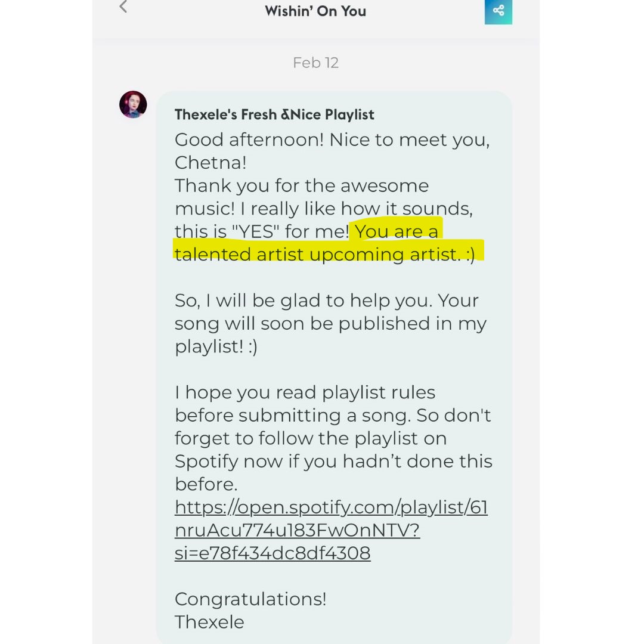644x644 pixels.
Task: Tap "I hope you read playlist rules" line
Action: 305,393
